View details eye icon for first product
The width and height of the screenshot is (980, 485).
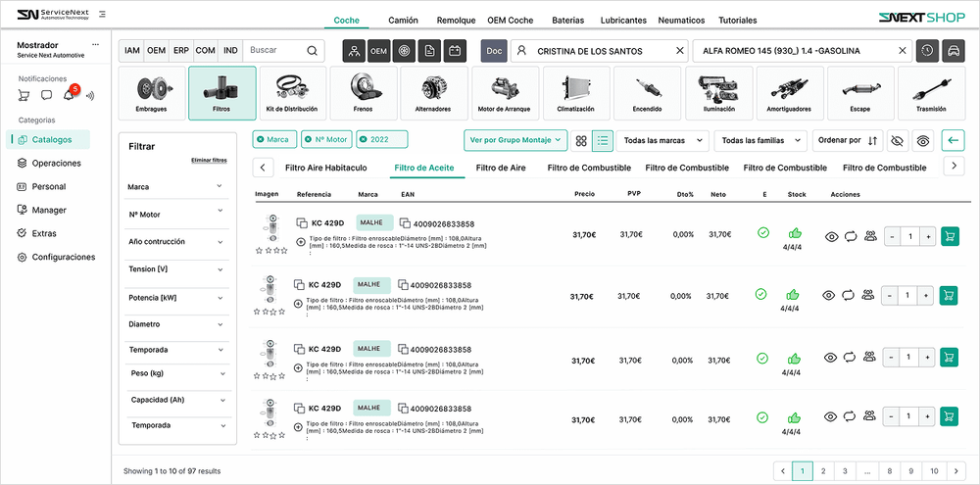click(x=831, y=236)
